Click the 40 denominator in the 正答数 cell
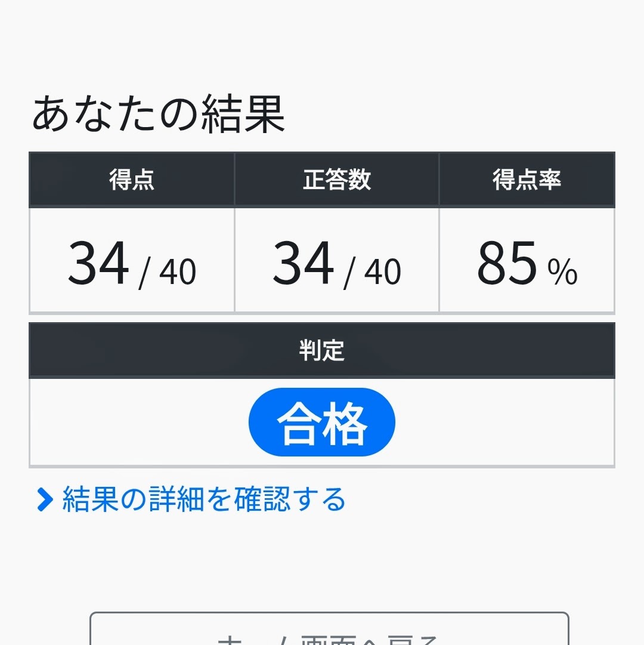 [383, 272]
